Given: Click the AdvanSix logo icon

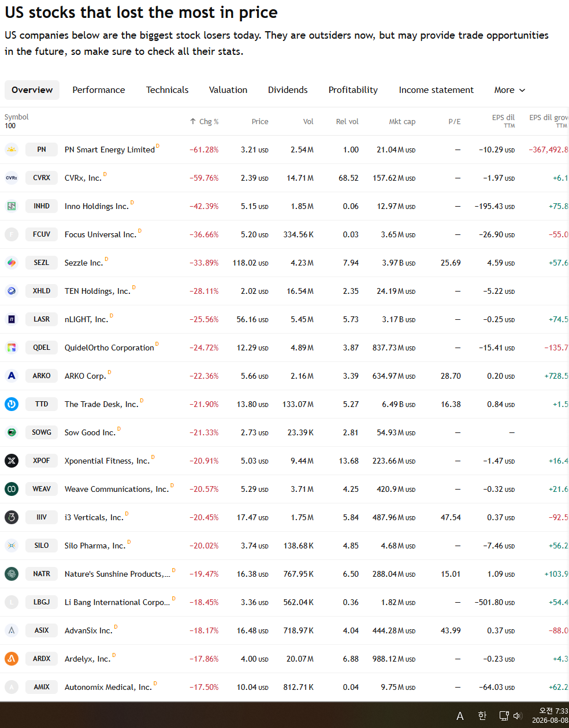Looking at the screenshot, I should (x=12, y=630).
